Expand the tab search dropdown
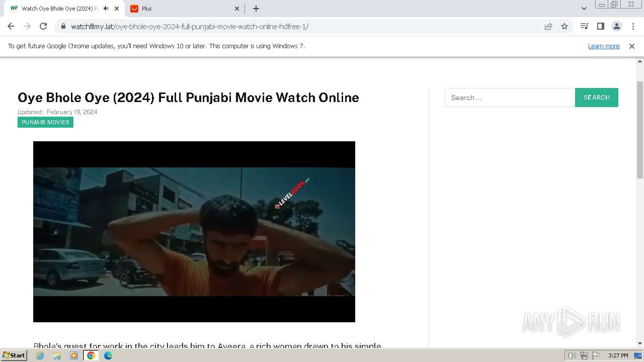The height and width of the screenshot is (362, 644). point(584,9)
